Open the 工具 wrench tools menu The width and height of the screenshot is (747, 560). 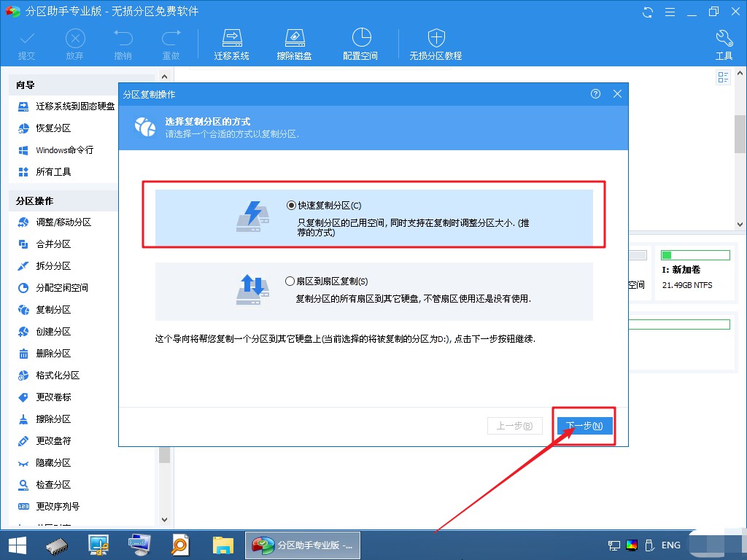[724, 44]
